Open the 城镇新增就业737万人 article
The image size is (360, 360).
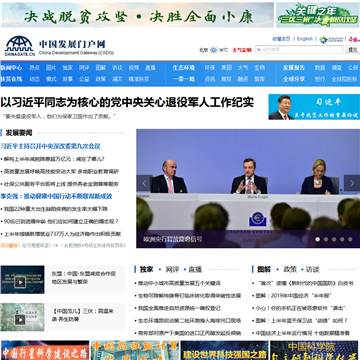62,234
